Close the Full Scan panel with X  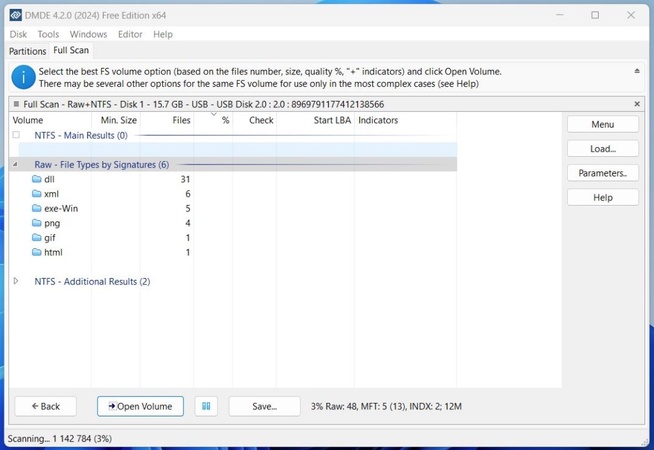click(637, 104)
